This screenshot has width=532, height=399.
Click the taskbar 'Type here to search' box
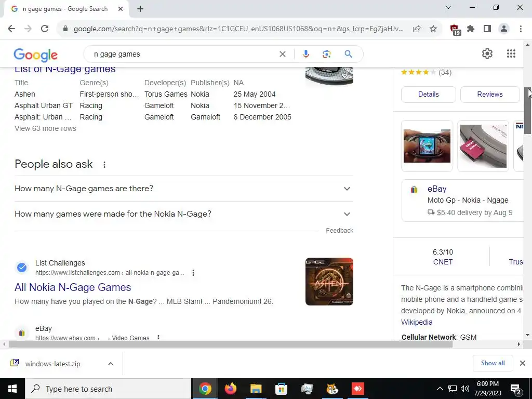pyautogui.click(x=108, y=389)
